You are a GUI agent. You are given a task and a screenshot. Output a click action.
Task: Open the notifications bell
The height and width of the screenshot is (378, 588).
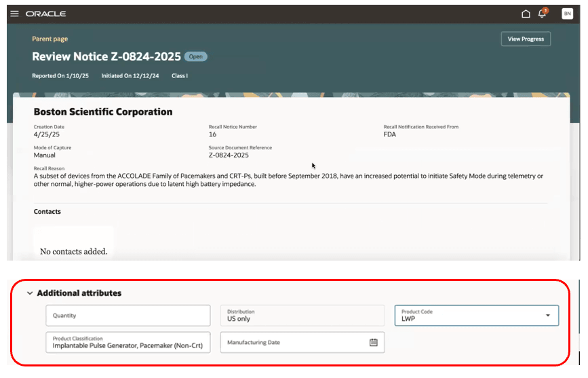tap(542, 14)
